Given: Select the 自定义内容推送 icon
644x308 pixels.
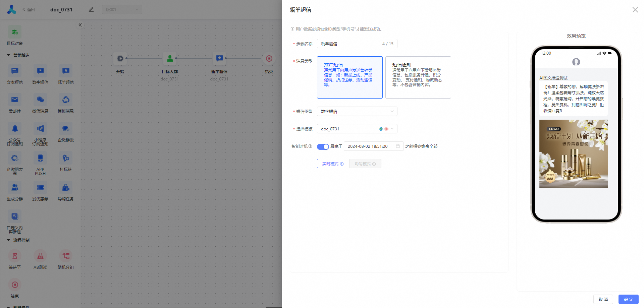Looking at the screenshot, I should (15, 216).
